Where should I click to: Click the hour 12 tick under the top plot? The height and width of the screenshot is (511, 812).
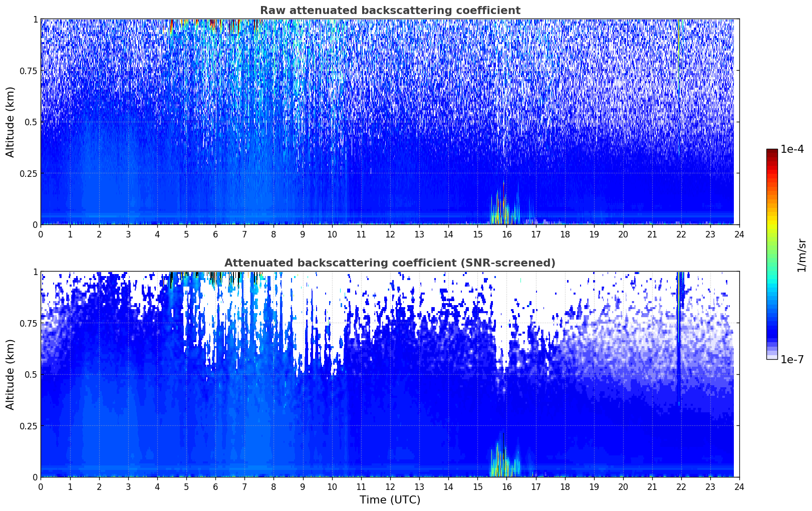tap(390, 234)
